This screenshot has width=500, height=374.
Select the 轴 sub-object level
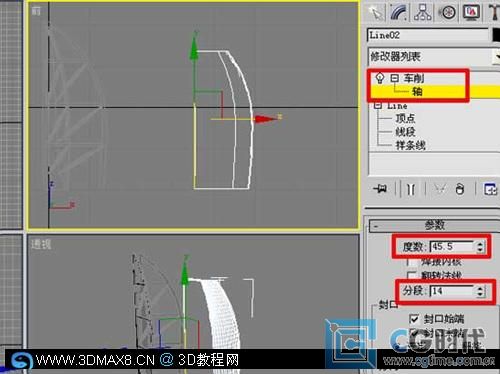[x=417, y=91]
